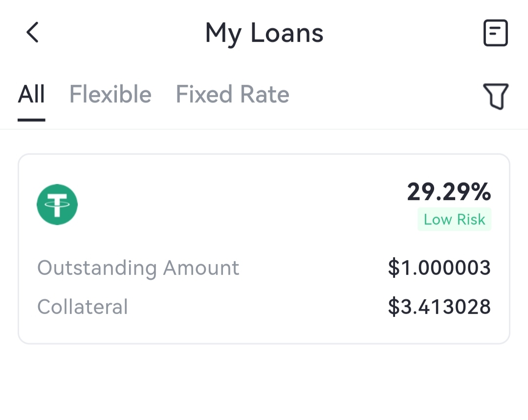This screenshot has width=528, height=420.
Task: Select the All tab
Action: click(x=31, y=94)
